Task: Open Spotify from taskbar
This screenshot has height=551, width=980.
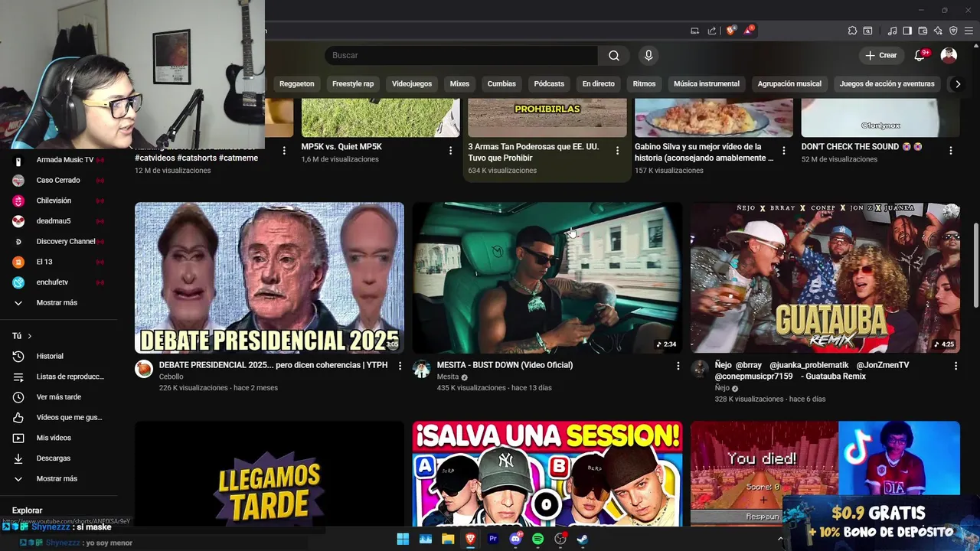Action: tap(537, 539)
